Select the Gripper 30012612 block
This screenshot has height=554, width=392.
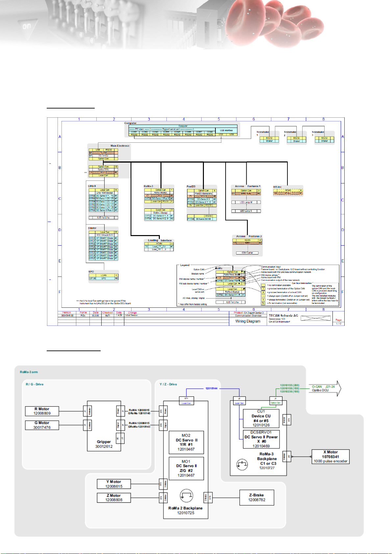point(104,426)
